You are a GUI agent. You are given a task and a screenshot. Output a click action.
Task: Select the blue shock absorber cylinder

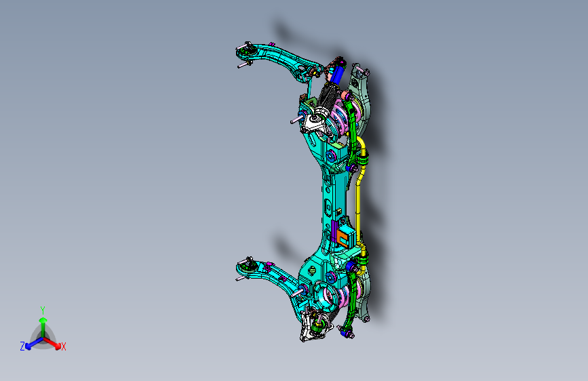click(338, 75)
